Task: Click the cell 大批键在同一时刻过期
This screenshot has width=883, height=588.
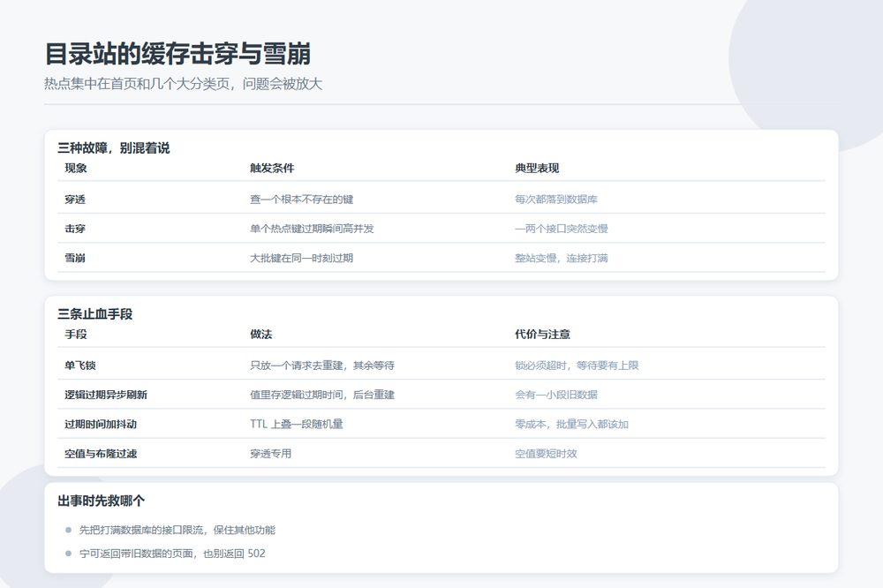Action: point(302,258)
